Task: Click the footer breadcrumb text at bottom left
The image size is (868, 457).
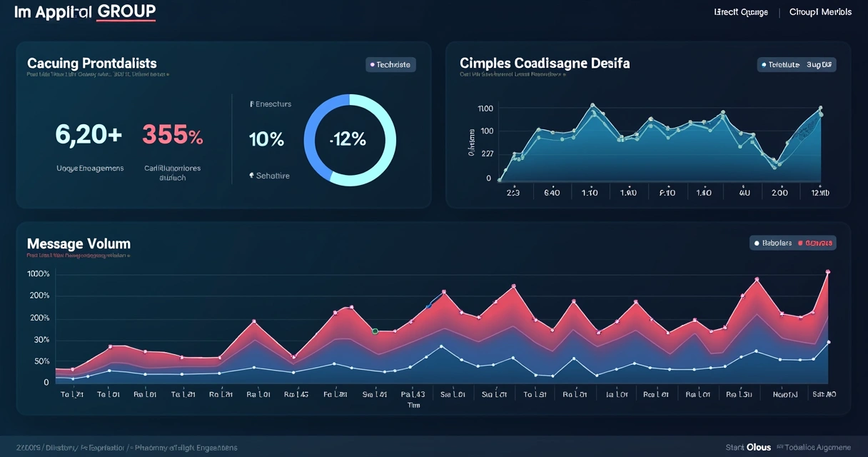Action: (x=126, y=448)
